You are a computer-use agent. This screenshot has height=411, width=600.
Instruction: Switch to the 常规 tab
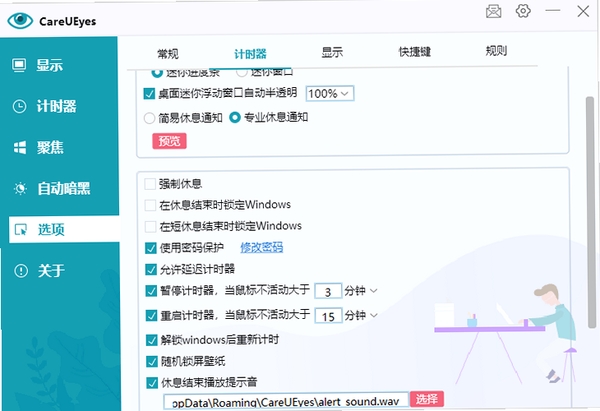tap(168, 54)
